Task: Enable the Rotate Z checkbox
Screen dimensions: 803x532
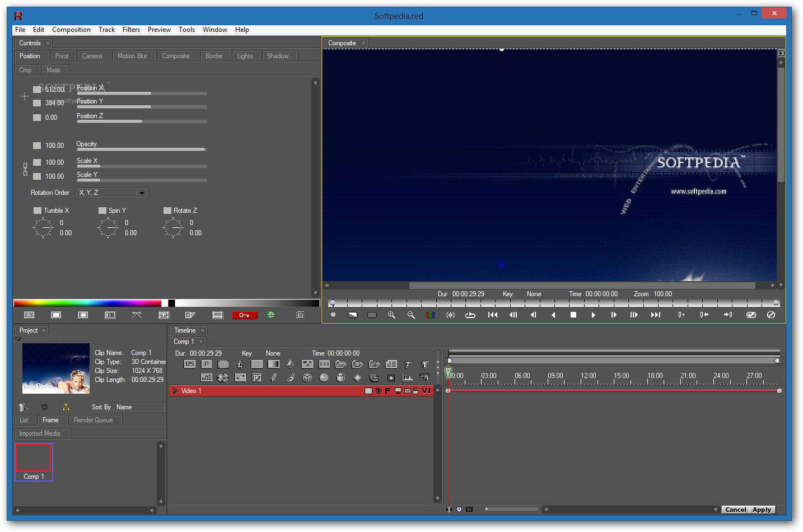Action: (167, 211)
